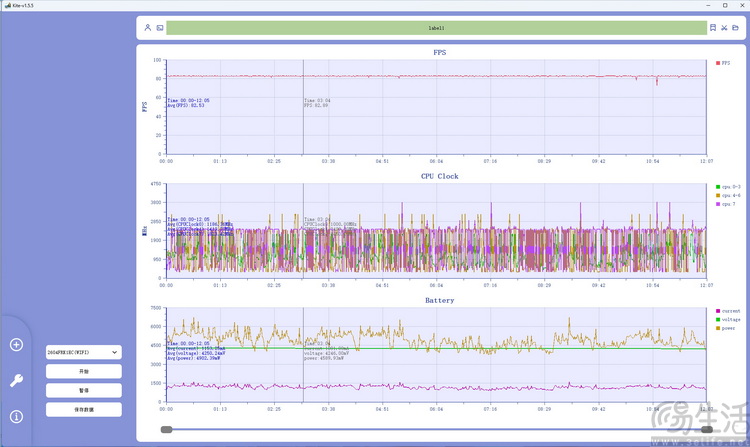The image size is (750, 447).
Task: Open the wrench settings icon
Action: (x=16, y=380)
